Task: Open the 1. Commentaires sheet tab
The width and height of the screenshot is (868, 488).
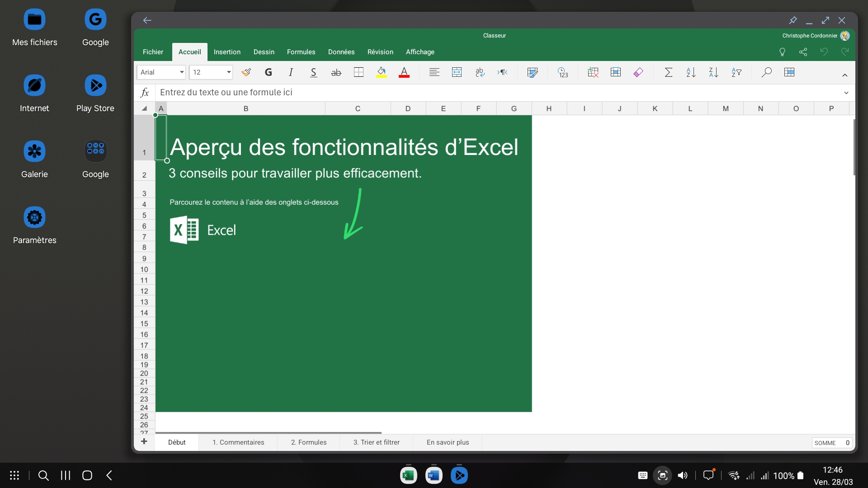Action: [238, 442]
